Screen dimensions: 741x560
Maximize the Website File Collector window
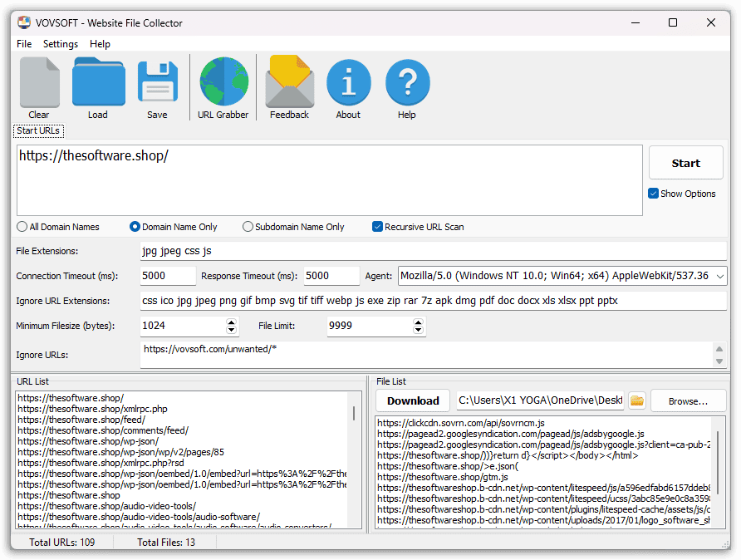673,22
